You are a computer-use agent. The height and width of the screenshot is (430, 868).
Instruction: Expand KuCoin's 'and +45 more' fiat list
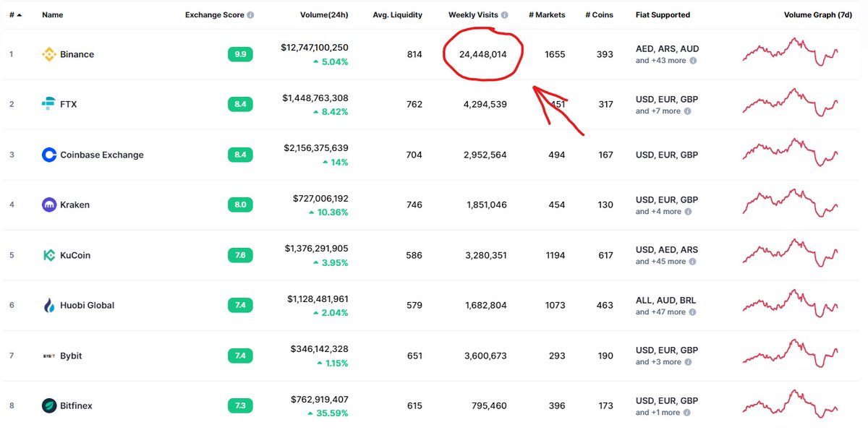[x=660, y=262]
